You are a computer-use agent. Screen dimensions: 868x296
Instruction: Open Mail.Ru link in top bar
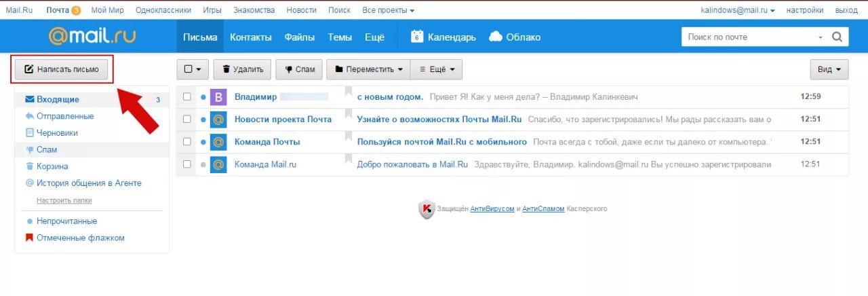(19, 10)
